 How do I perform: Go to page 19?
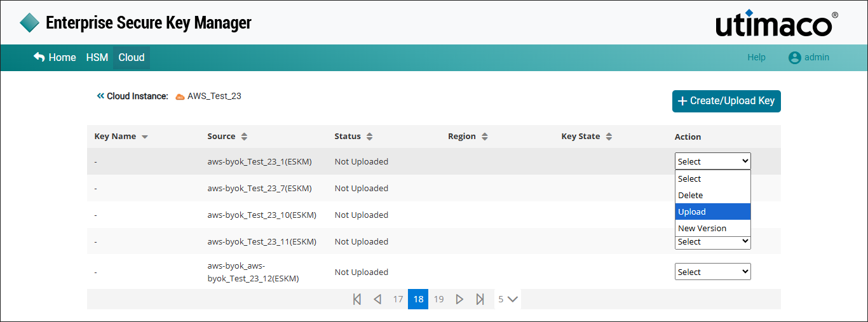click(x=438, y=299)
